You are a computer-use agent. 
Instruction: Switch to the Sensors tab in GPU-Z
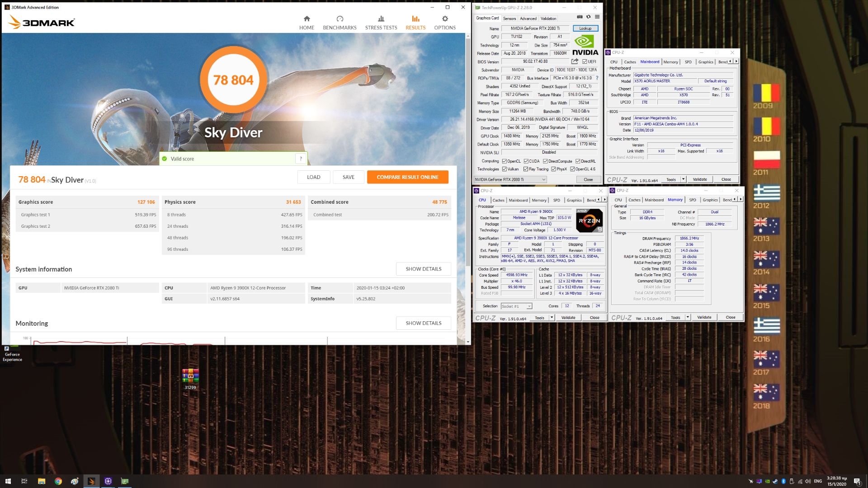[x=509, y=19]
